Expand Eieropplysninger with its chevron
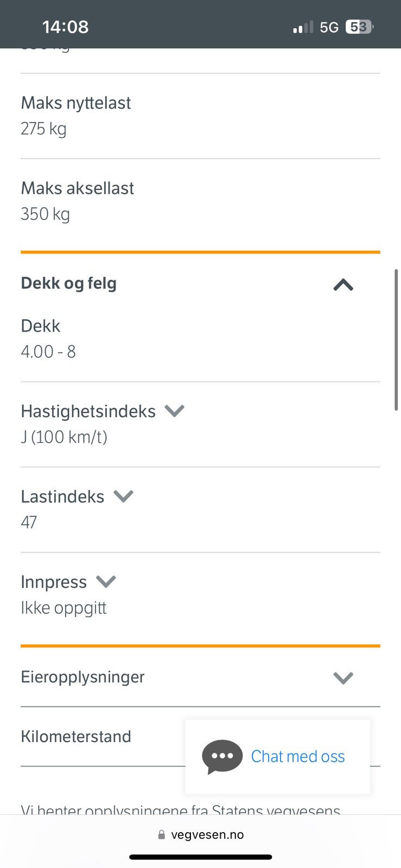Screen dimensions: 401x868 pos(343,678)
